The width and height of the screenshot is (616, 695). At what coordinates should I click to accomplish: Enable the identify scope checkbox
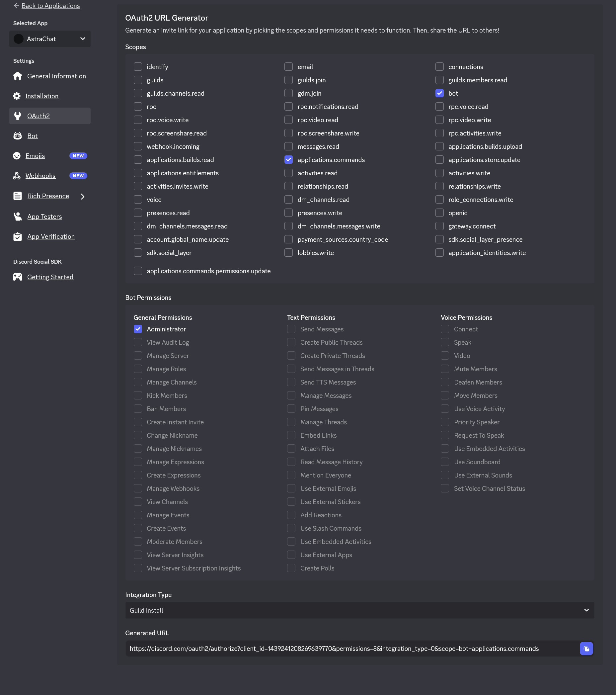138,67
